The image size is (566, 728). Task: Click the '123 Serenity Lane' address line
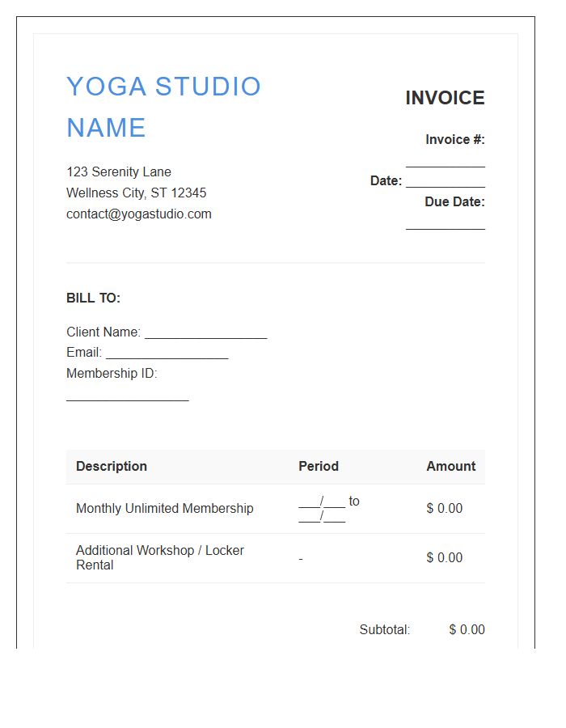pos(119,171)
